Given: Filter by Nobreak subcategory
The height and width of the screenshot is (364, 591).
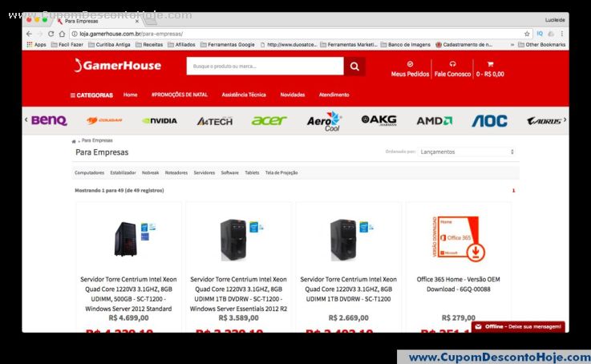Looking at the screenshot, I should click(151, 173).
